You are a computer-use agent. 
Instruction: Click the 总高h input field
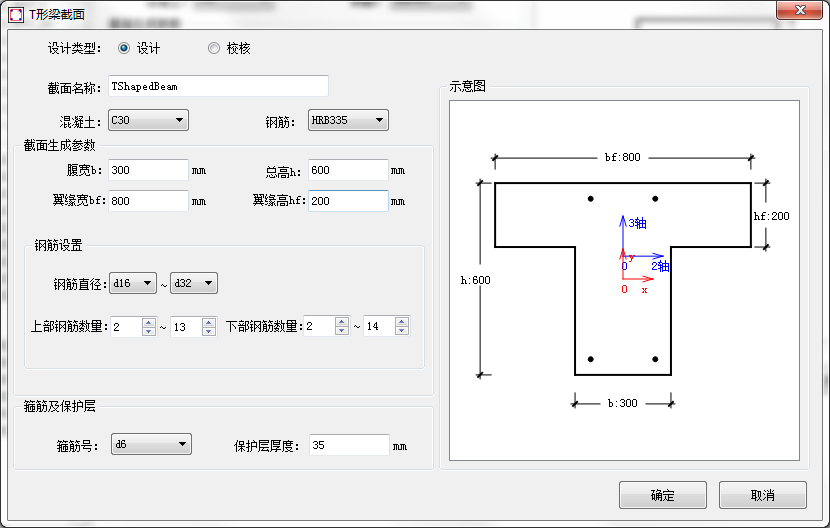click(348, 171)
